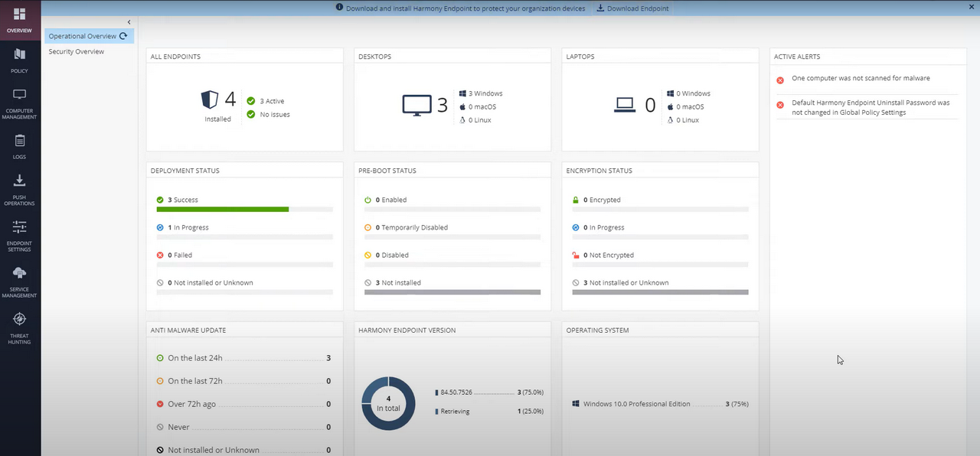The height and width of the screenshot is (456, 980).
Task: Open the Logs section
Action: [19, 145]
